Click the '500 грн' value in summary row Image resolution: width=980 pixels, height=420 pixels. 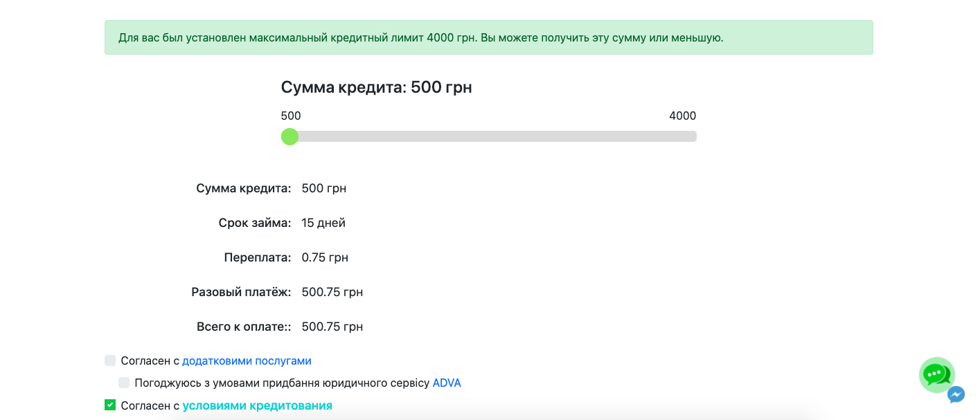point(324,188)
